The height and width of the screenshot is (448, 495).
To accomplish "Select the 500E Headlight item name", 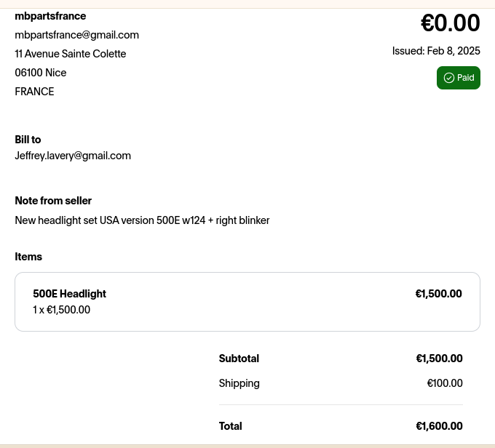I will click(x=69, y=294).
